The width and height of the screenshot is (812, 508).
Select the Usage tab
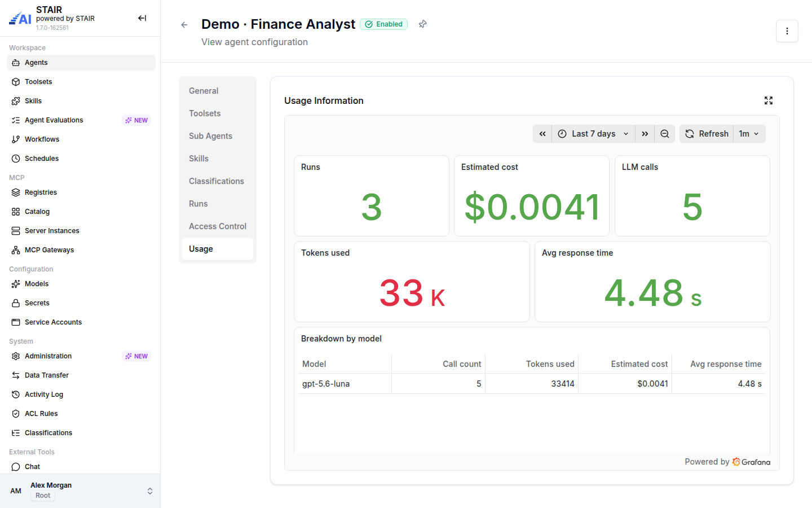pyautogui.click(x=218, y=249)
